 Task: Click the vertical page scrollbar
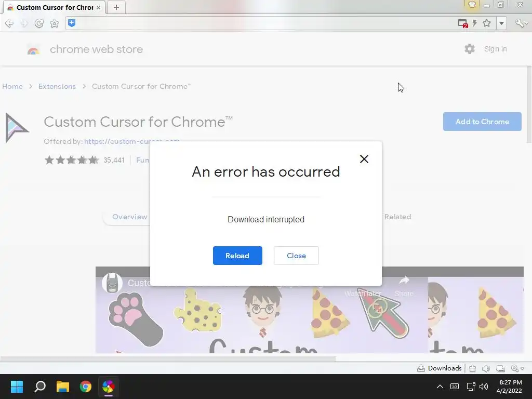click(529, 104)
